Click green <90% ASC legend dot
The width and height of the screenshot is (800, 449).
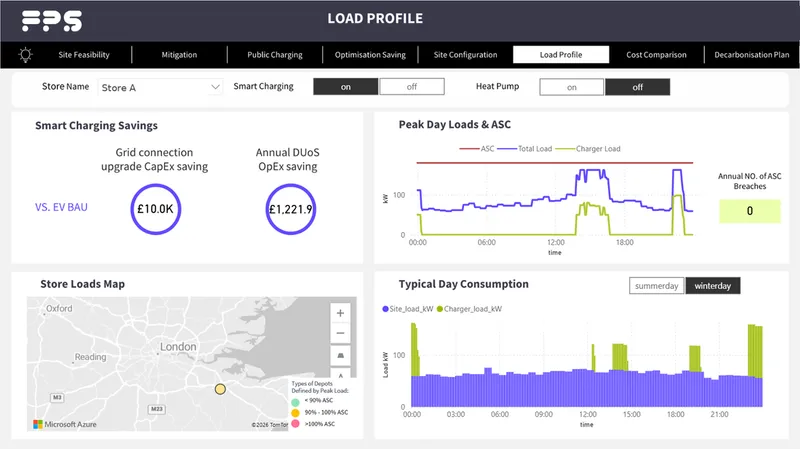coord(295,403)
